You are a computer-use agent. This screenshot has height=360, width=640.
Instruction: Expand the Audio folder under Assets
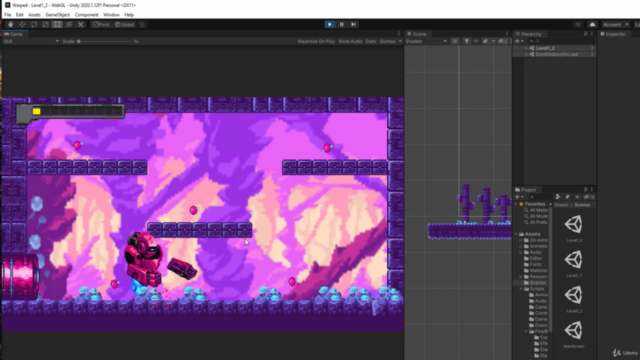pyautogui.click(x=521, y=252)
